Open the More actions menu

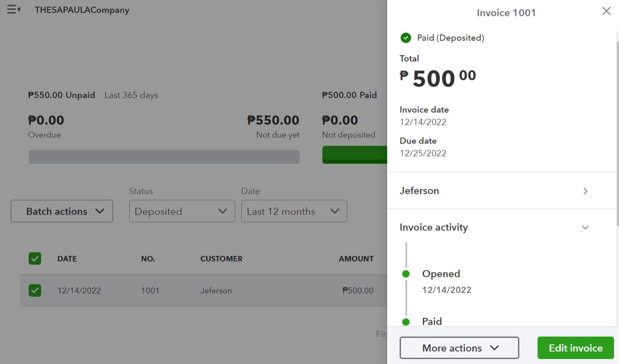point(459,348)
